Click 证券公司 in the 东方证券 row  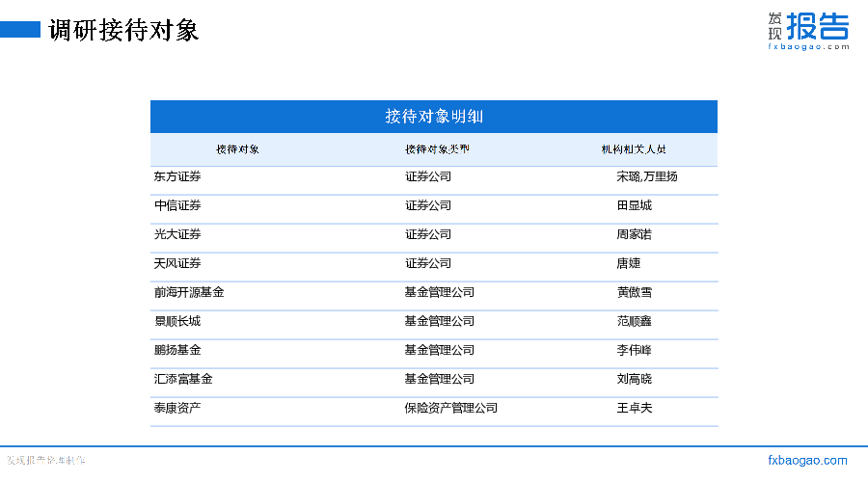click(x=428, y=176)
